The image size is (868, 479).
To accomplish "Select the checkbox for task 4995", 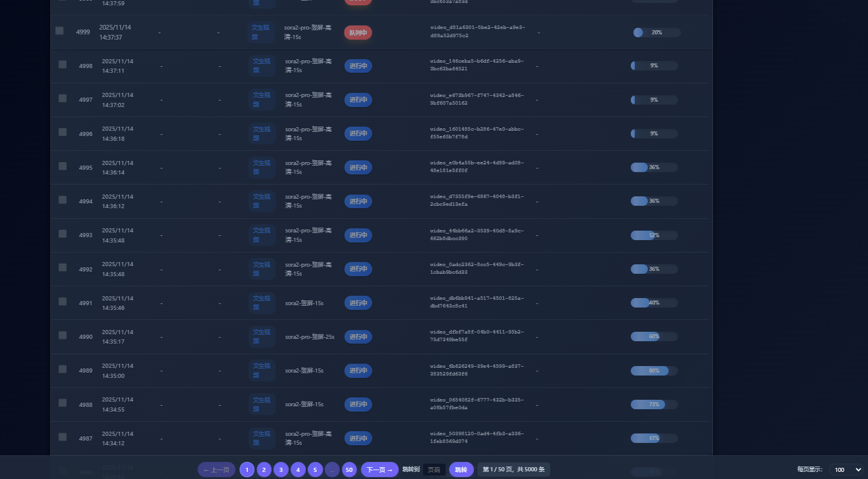I will point(63,166).
